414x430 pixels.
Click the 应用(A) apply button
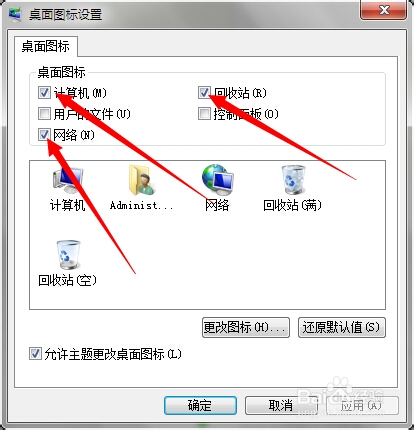pos(362,405)
